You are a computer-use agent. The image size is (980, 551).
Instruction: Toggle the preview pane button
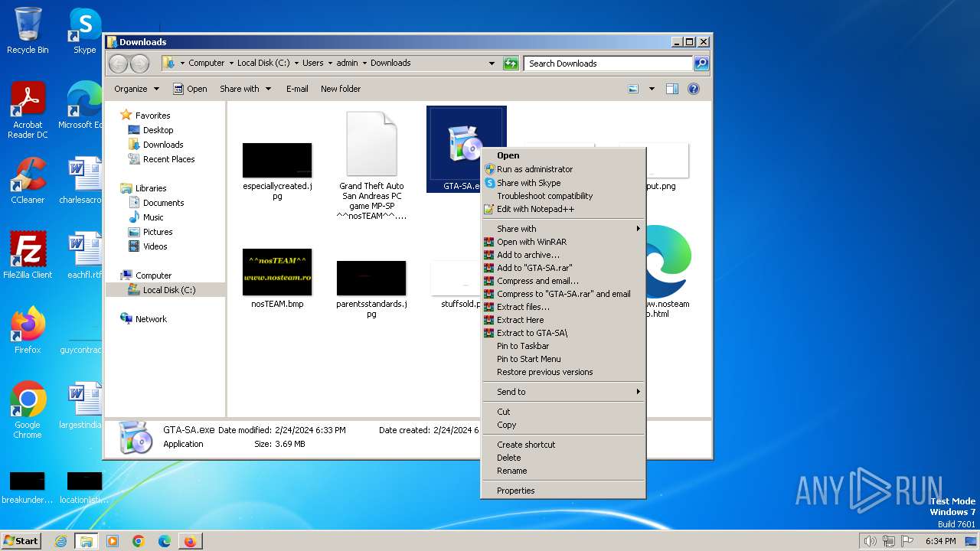[671, 89]
